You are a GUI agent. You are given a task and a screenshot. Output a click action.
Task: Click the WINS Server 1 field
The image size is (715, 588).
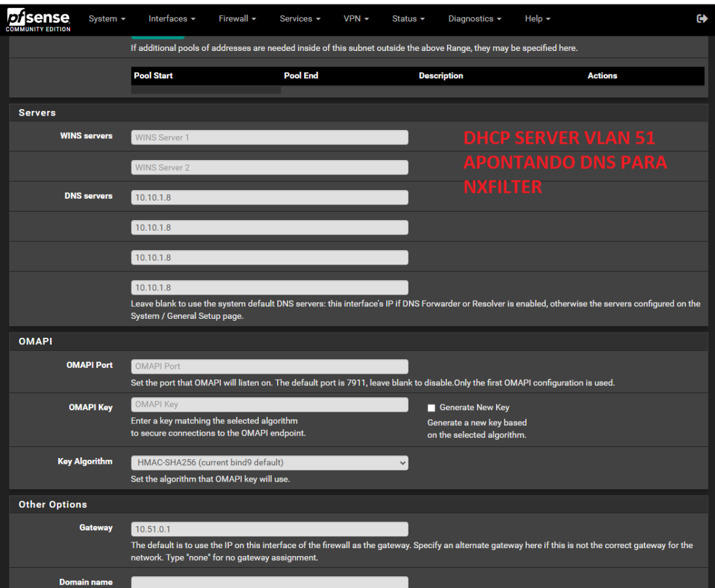[269, 137]
